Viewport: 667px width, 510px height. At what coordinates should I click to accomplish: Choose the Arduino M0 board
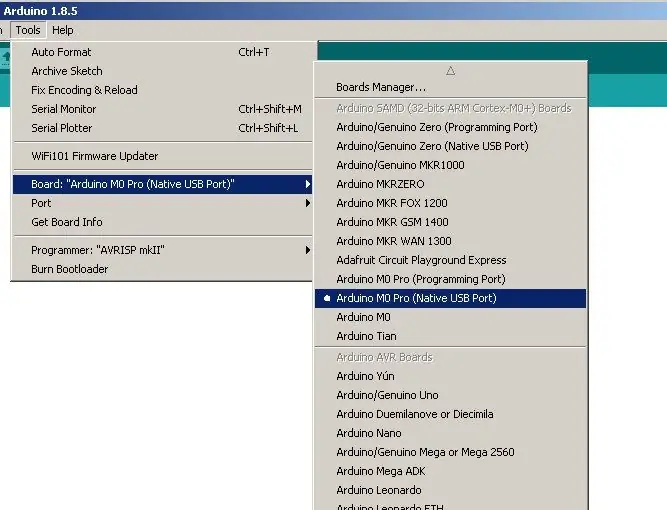tap(450, 317)
